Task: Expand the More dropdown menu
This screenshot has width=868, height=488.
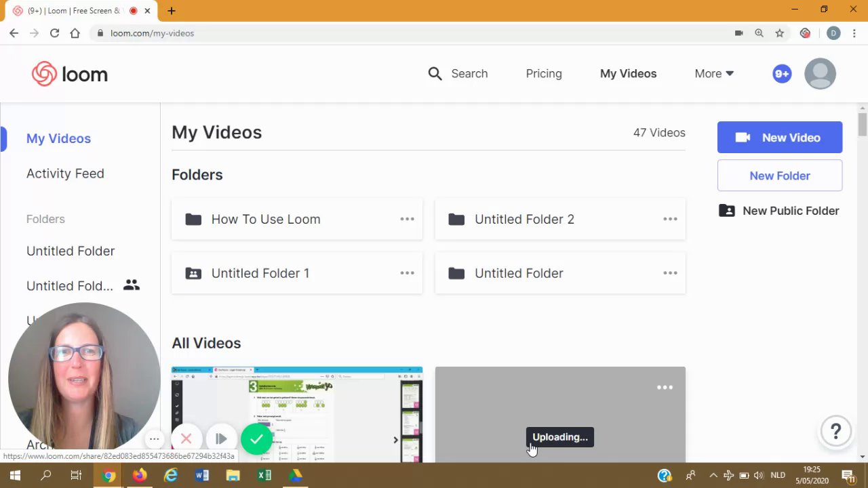Action: coord(714,74)
